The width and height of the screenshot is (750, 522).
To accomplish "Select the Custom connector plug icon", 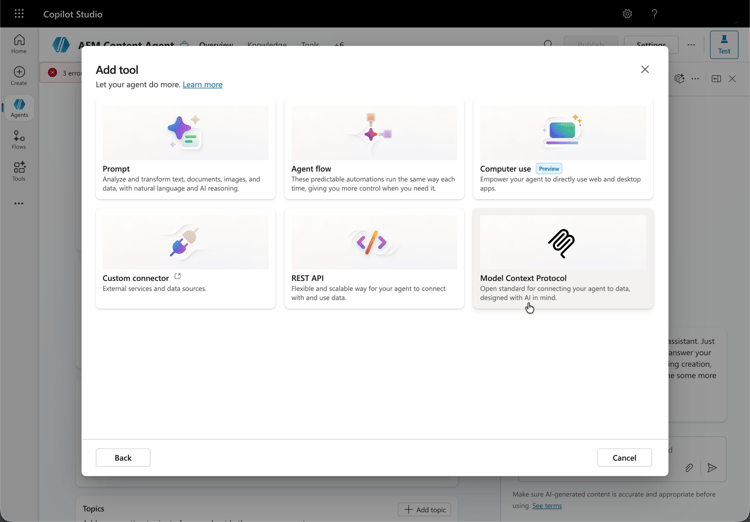I will (185, 242).
